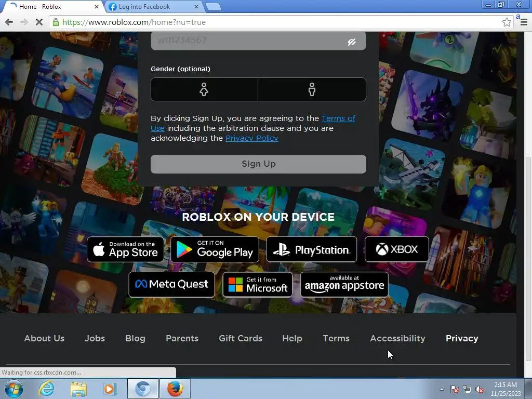
Task: Click the page vertical scrollbar
Action: coord(528,260)
